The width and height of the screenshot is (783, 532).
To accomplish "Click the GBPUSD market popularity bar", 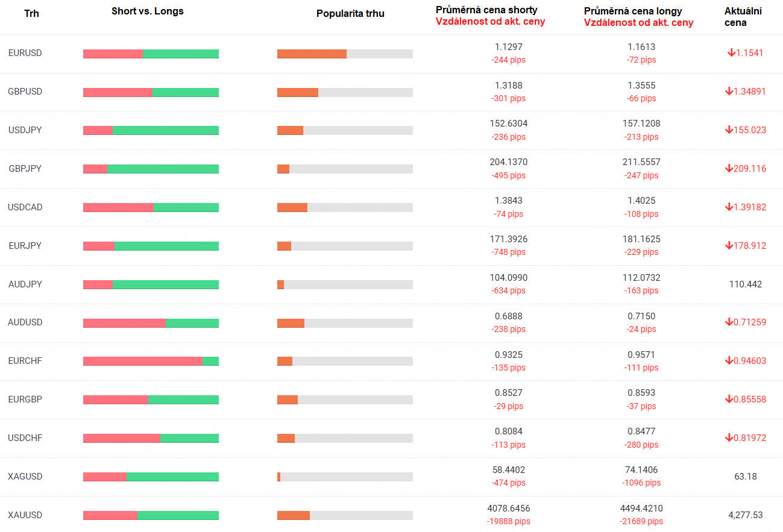I will click(345, 92).
